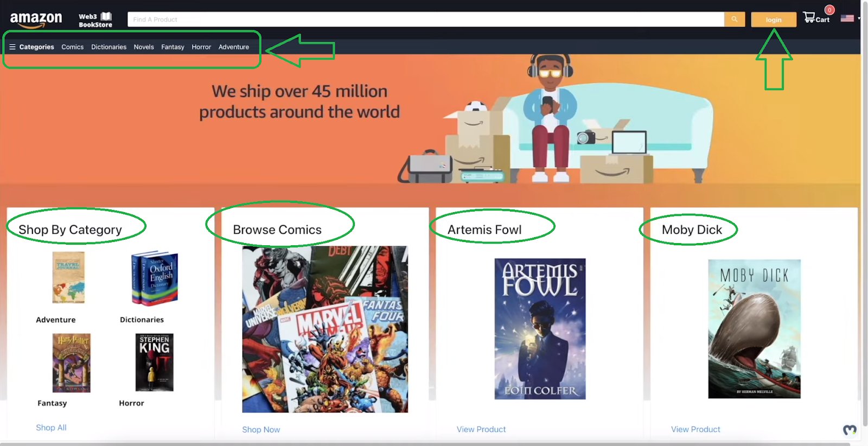868x446 pixels.
Task: Open the Oxford English dictionary thumbnail
Action: tap(155, 278)
